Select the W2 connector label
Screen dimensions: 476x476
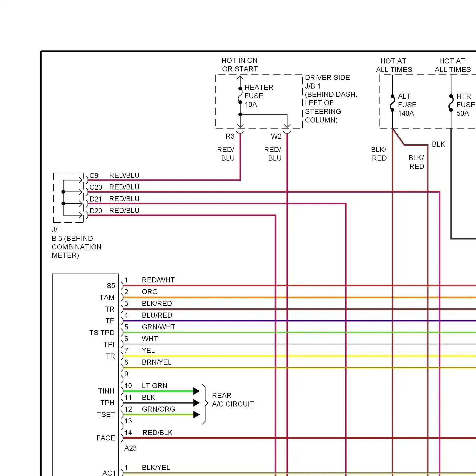276,136
